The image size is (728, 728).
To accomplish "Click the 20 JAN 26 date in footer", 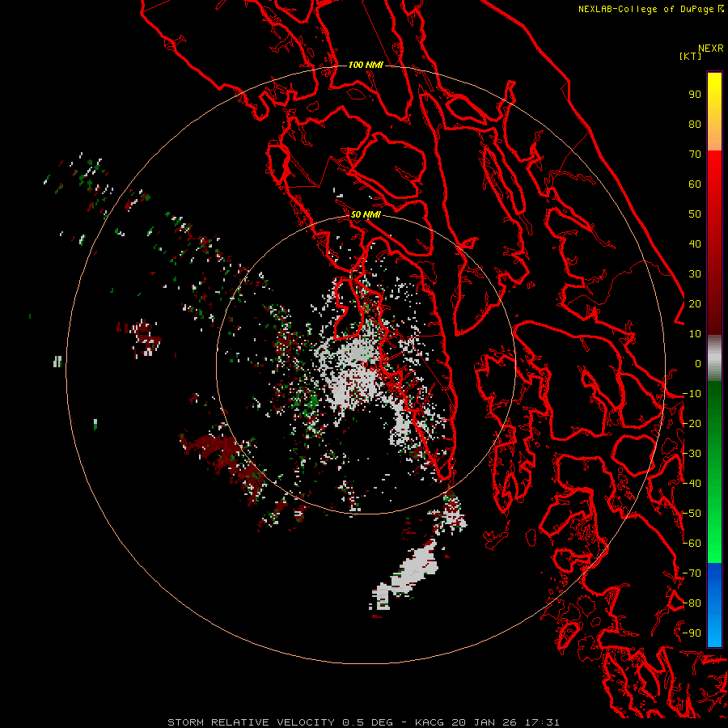I will pos(485,722).
